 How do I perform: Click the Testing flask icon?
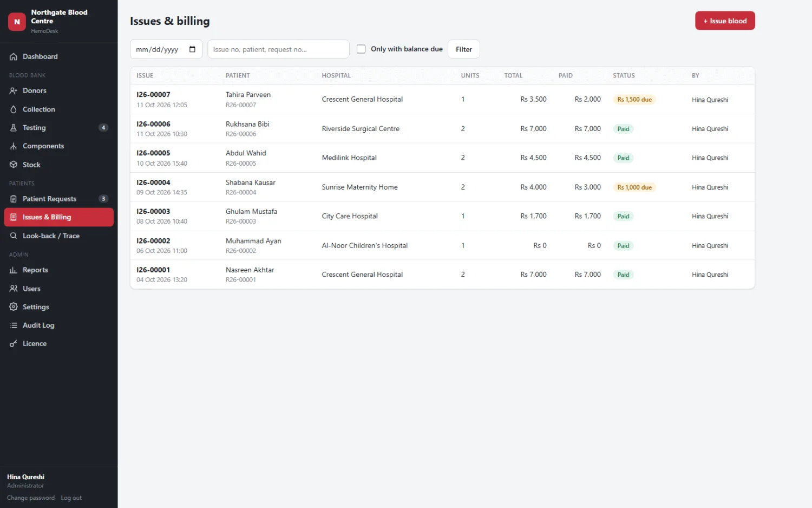tap(14, 128)
